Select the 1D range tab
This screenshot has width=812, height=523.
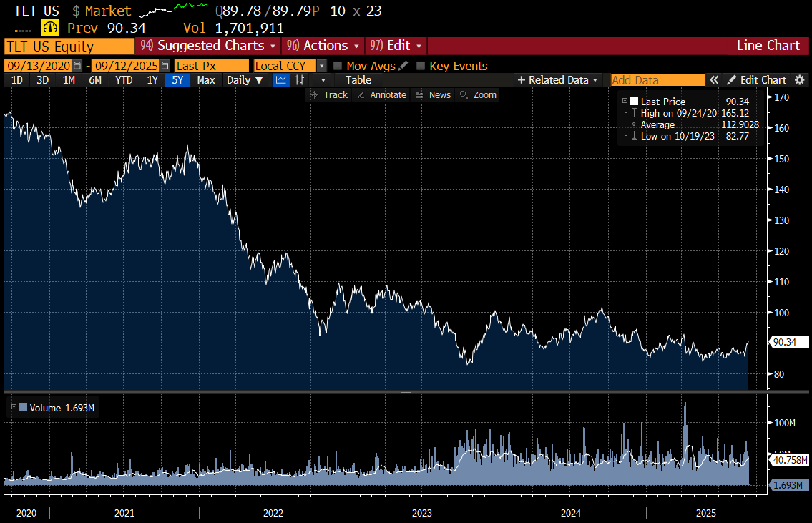pyautogui.click(x=17, y=80)
